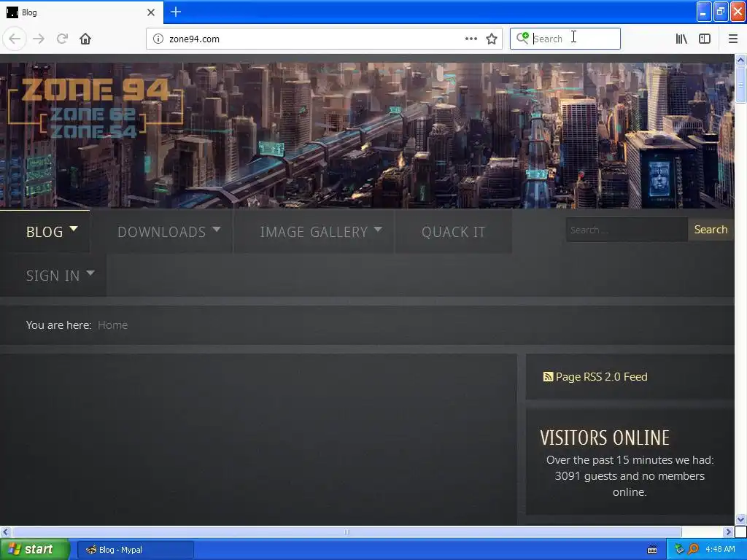Screen dimensions: 747x560
Task: Open the IMAGE GALLERY navigation item
Action: [314, 232]
